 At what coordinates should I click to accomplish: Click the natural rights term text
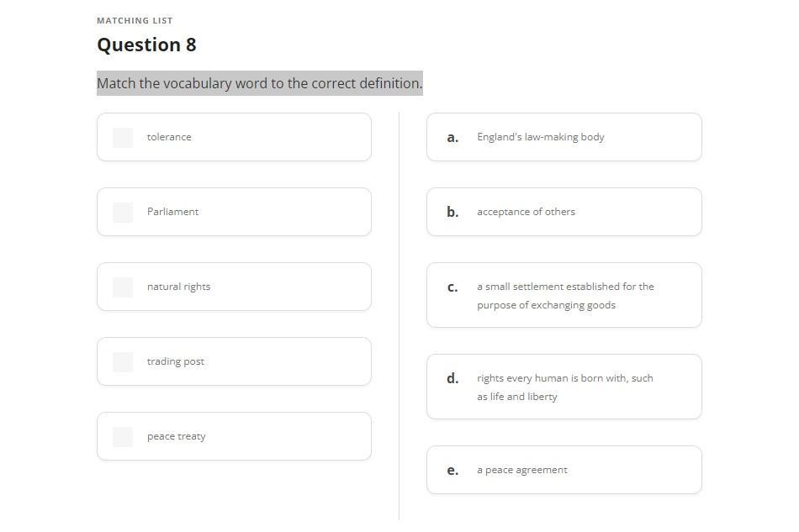(178, 287)
